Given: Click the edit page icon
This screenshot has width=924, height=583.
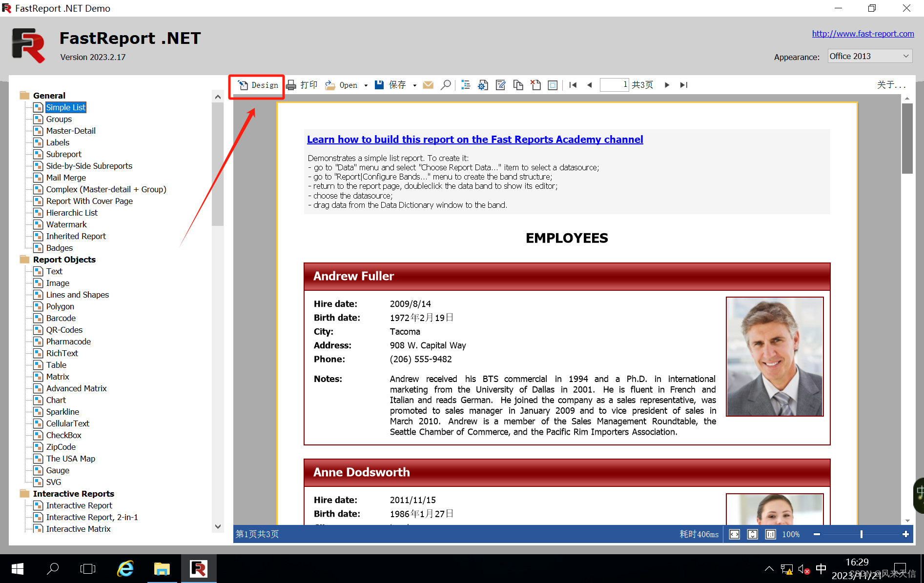Looking at the screenshot, I should [x=500, y=84].
